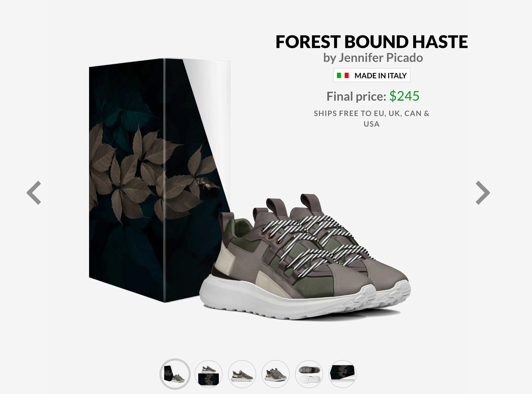Viewport: 532px width, 394px height.
Task: Advance to the next product image
Action: pyautogui.click(x=483, y=193)
